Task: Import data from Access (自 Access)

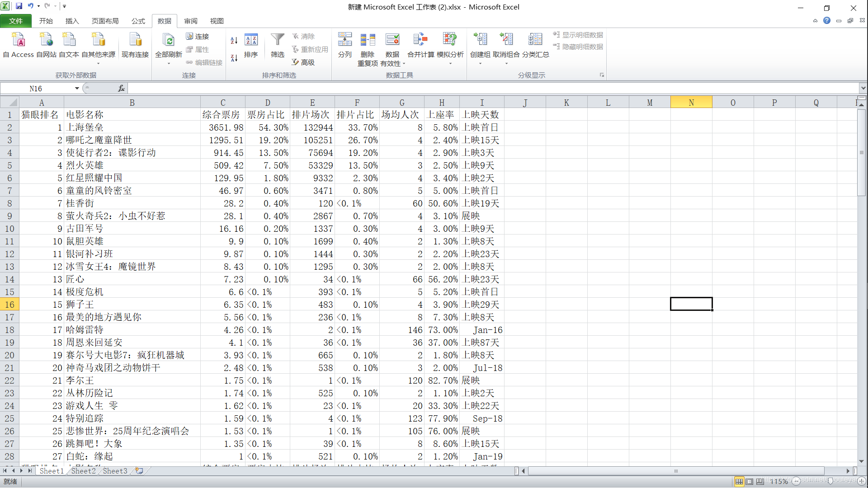Action: (19, 45)
